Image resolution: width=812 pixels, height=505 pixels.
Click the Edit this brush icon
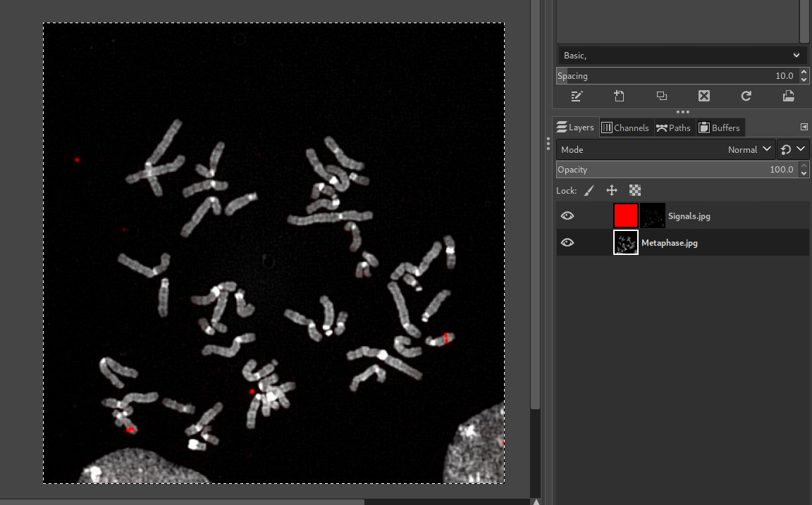coord(577,96)
